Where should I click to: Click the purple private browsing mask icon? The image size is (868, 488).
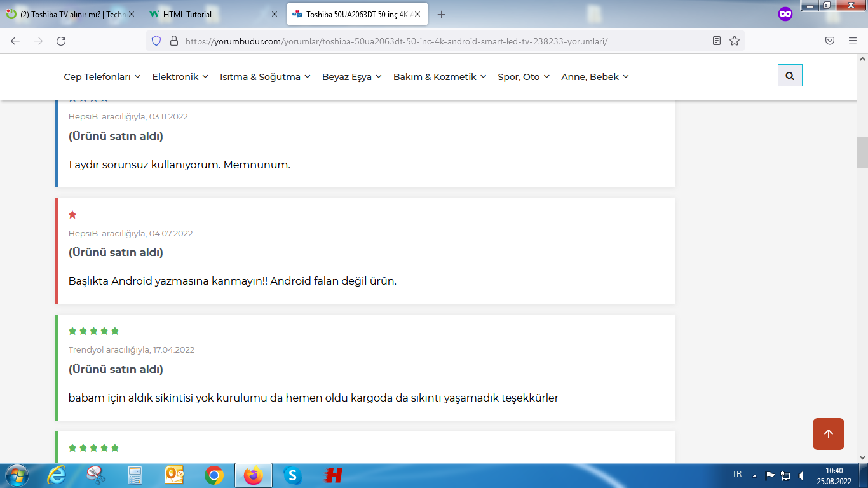coord(785,14)
